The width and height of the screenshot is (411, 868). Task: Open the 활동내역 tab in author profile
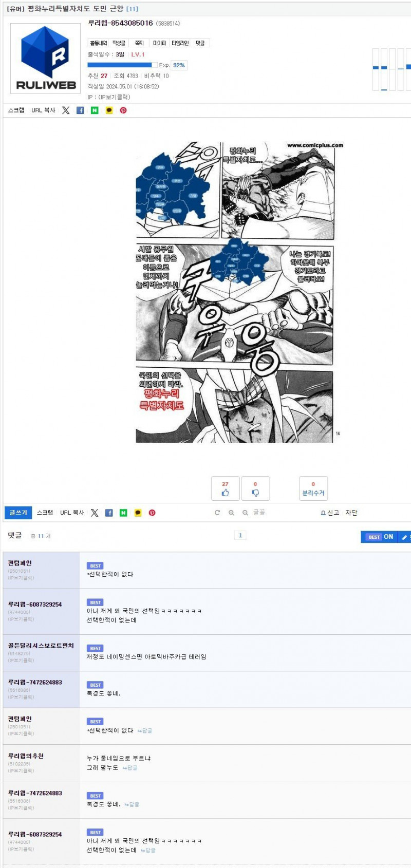pyautogui.click(x=99, y=43)
